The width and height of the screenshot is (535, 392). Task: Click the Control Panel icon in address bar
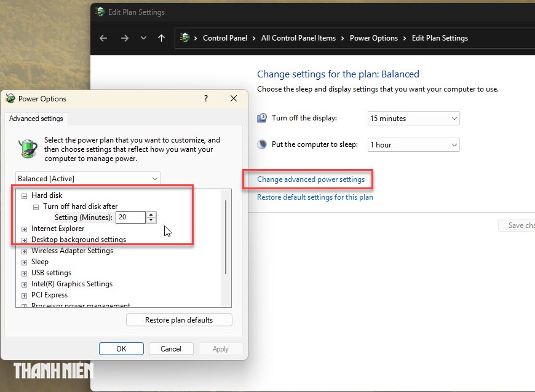pyautogui.click(x=184, y=37)
